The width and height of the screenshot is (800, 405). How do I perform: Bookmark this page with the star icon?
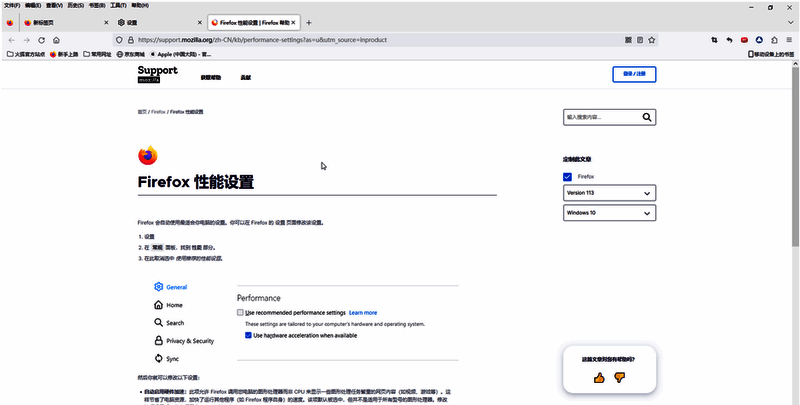[x=652, y=40]
